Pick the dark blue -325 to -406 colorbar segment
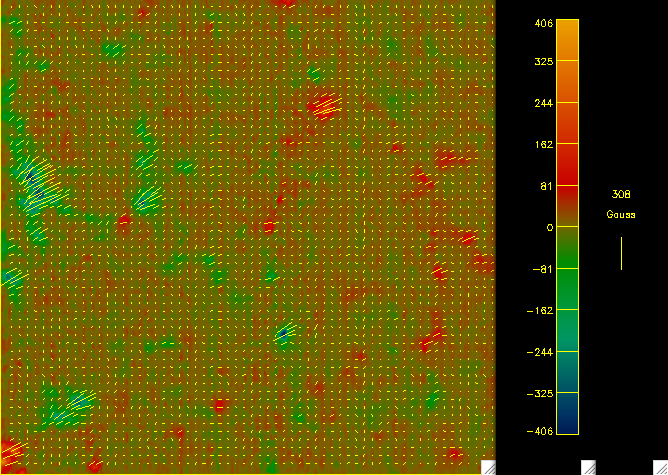 tap(567, 413)
